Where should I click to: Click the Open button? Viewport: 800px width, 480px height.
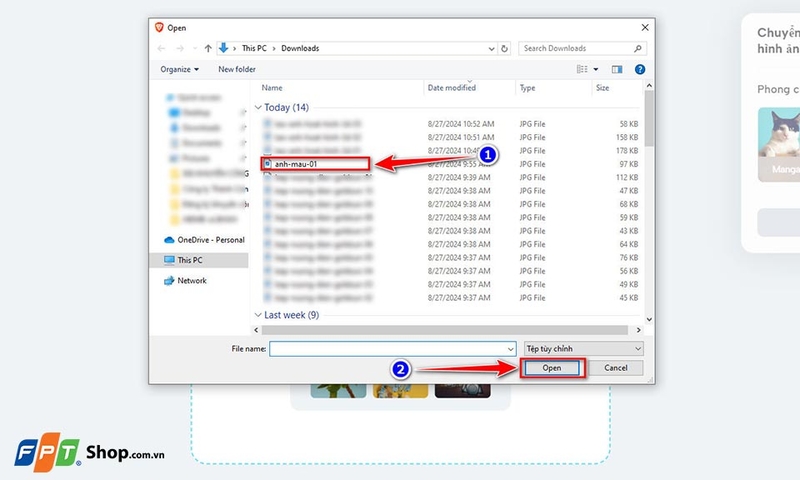point(552,368)
